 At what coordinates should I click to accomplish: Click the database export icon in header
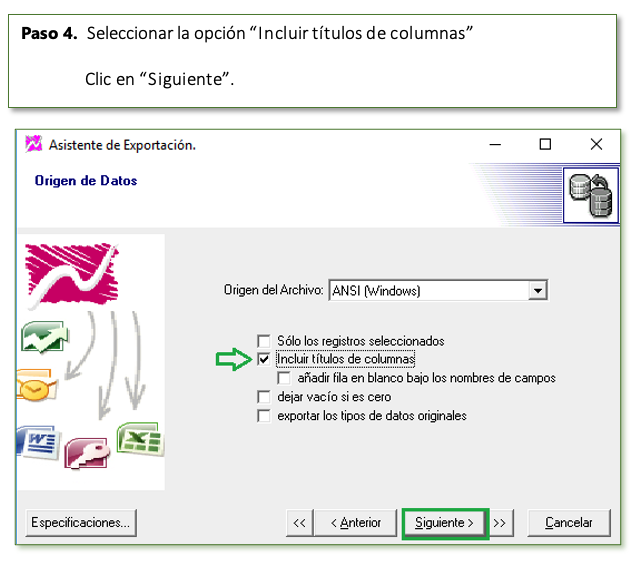[591, 195]
